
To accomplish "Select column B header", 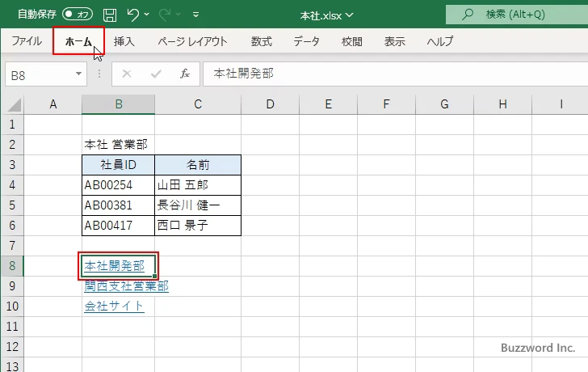I will click(119, 104).
